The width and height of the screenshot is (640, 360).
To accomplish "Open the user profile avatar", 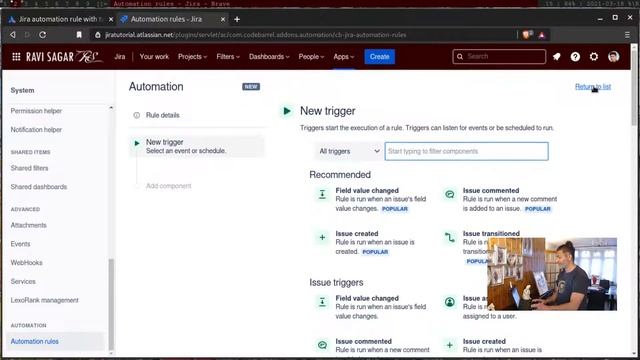I will click(x=613, y=57).
